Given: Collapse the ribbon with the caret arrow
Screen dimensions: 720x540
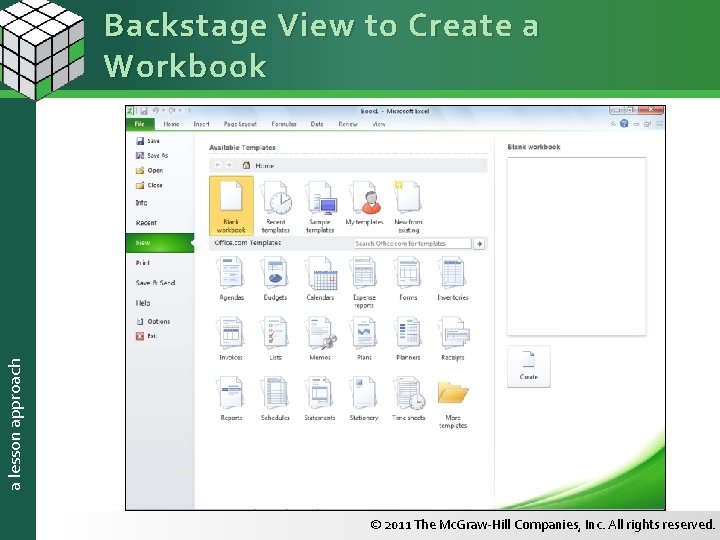Looking at the screenshot, I should 613,124.
